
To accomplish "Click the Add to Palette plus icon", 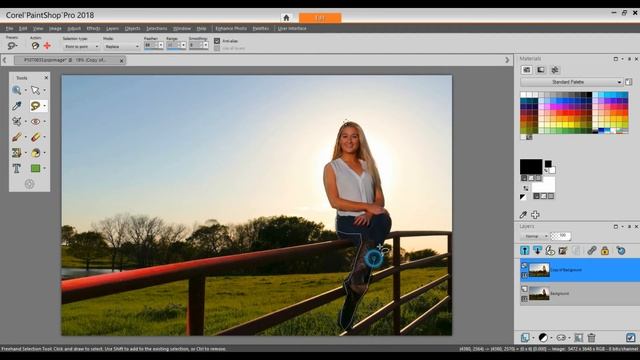I will (x=535, y=214).
